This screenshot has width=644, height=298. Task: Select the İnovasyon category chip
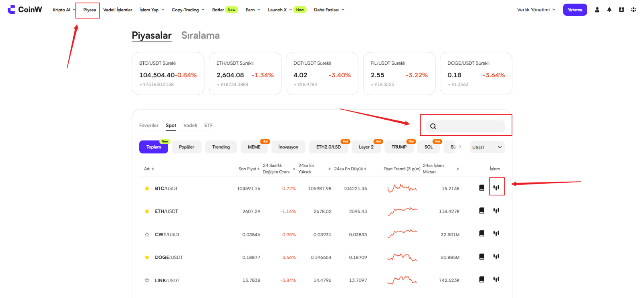point(289,147)
